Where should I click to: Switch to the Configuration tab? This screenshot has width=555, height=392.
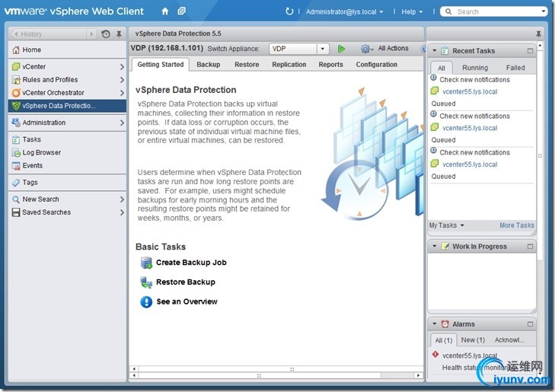click(377, 65)
